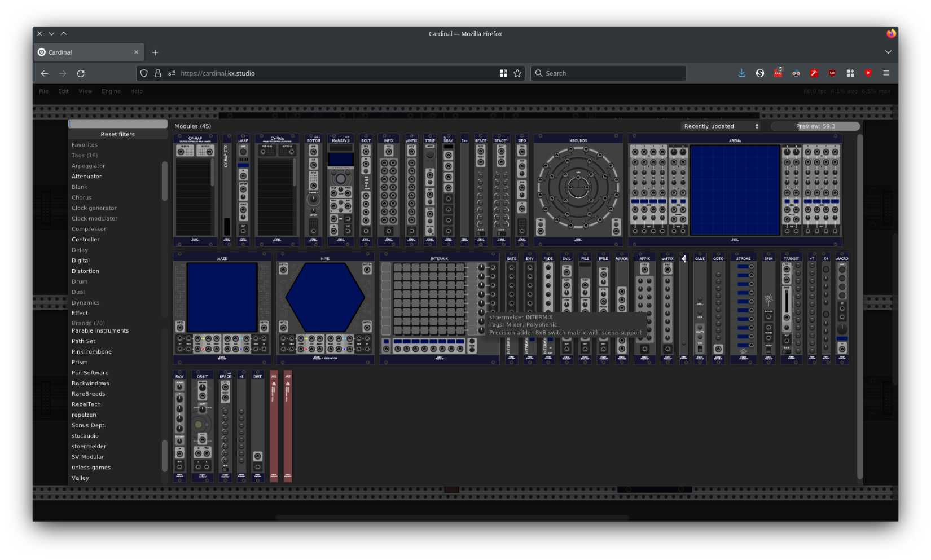Click the module list vertical scrollbar

point(860,307)
